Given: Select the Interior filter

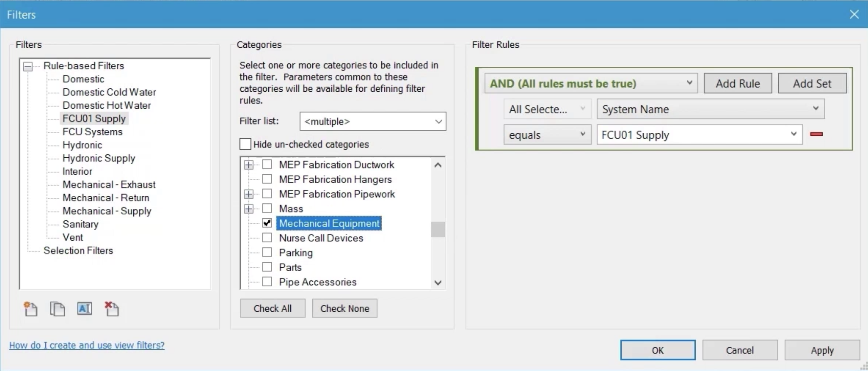Looking at the screenshot, I should pos(77,171).
